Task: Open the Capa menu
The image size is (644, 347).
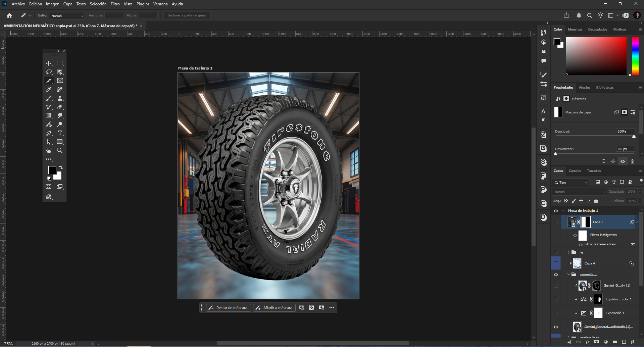Action: pyautogui.click(x=68, y=4)
